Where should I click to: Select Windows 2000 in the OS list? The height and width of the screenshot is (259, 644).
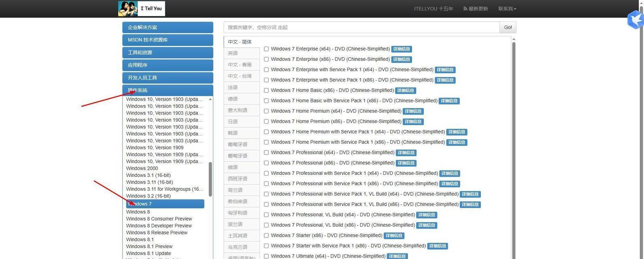142,168
